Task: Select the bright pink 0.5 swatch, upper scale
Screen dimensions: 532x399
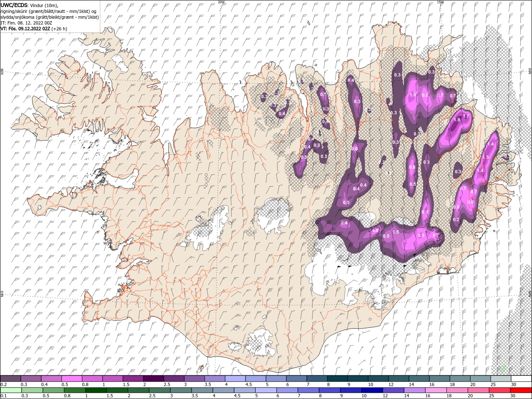Action: 71,379
